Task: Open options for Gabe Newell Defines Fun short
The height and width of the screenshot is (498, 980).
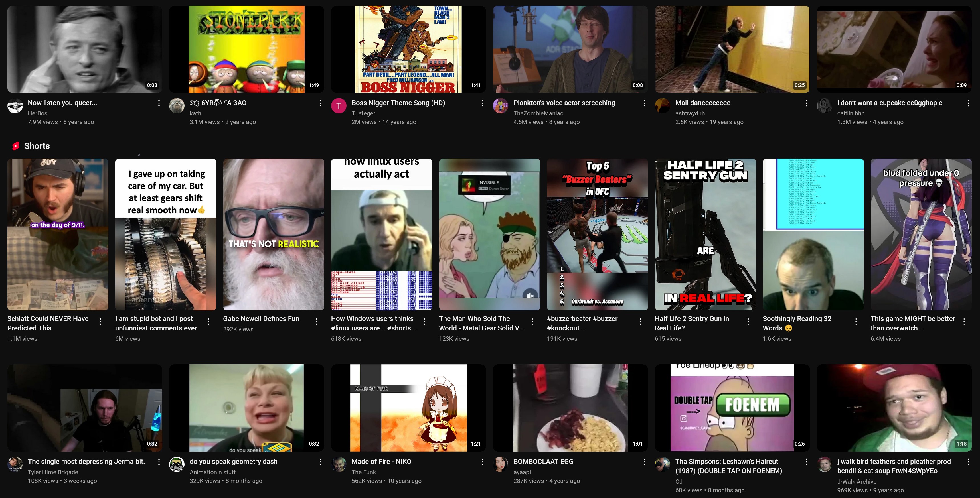Action: [317, 322]
